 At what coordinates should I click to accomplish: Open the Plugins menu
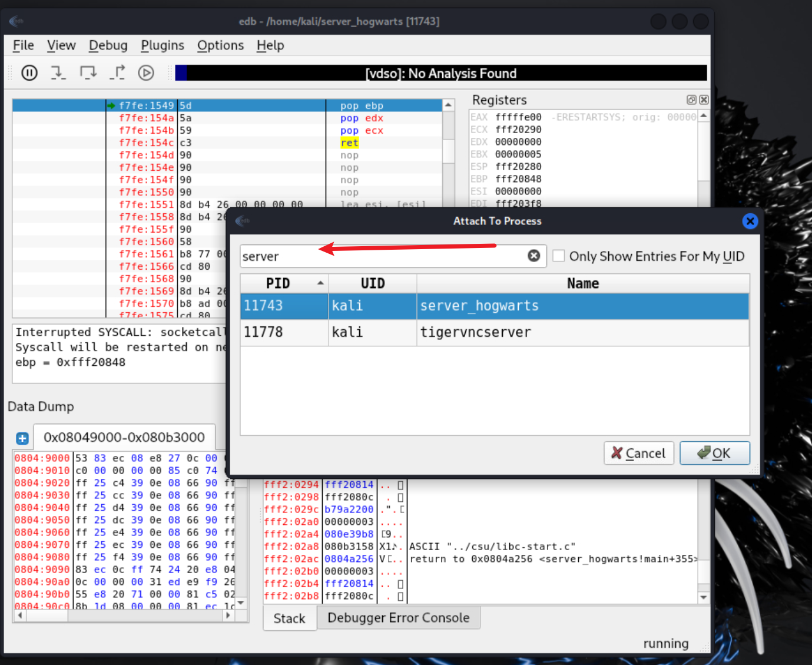click(163, 45)
